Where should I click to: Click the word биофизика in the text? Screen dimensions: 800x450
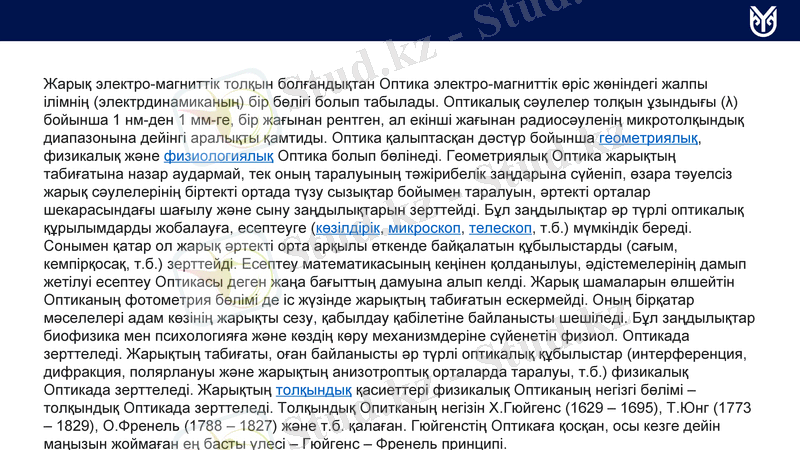82,335
